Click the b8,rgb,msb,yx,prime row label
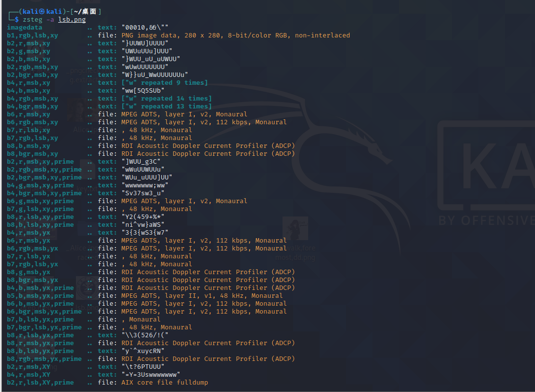Viewport: 535px width, 392px height. (44, 359)
